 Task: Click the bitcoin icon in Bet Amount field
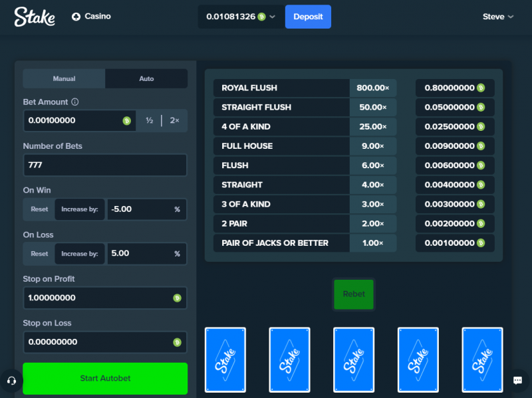tap(126, 121)
